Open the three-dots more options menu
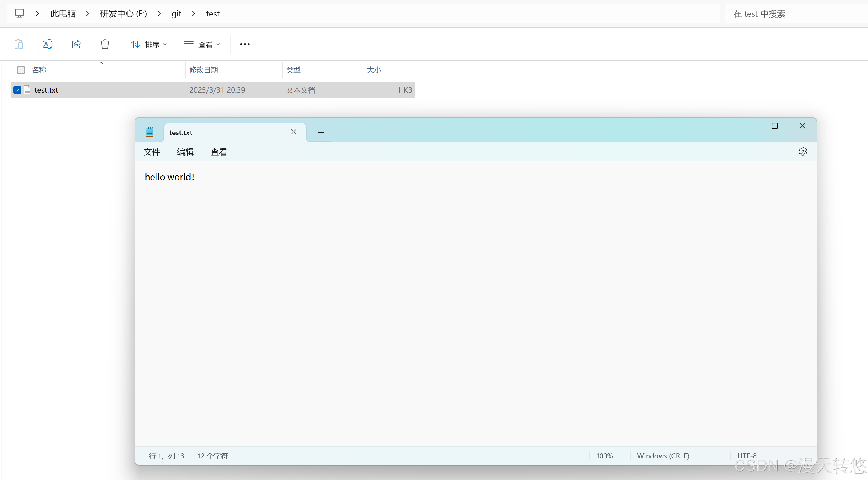The height and width of the screenshot is (480, 868). click(245, 45)
